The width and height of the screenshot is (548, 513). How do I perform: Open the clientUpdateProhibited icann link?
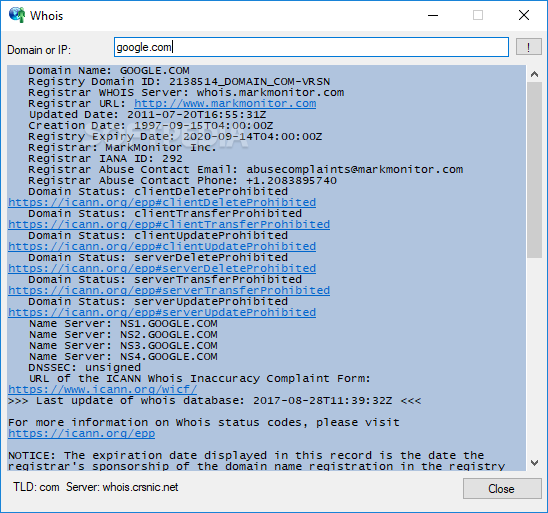click(162, 246)
